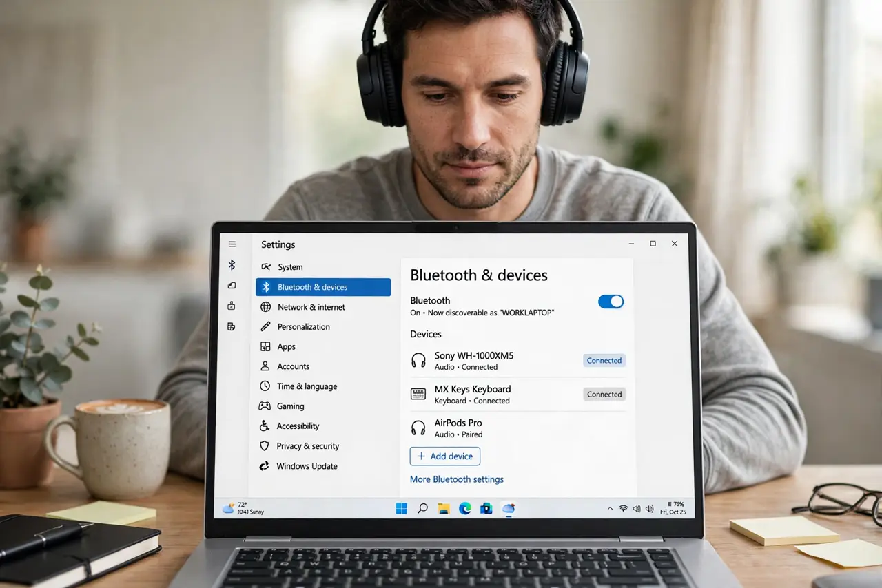Launch File Explorer from the taskbar
This screenshot has height=588, width=882.
444,509
